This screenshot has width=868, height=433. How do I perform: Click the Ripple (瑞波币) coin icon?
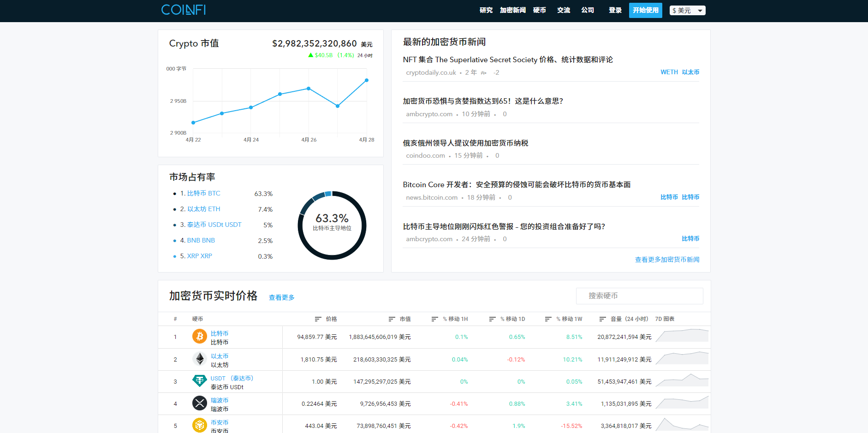(x=199, y=403)
